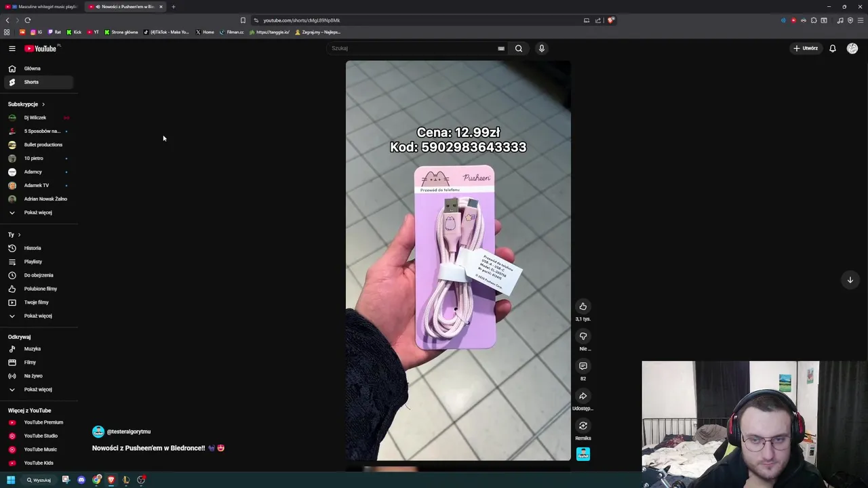868x488 pixels.
Task: Go to the next Short with down arrow
Action: 850,280
